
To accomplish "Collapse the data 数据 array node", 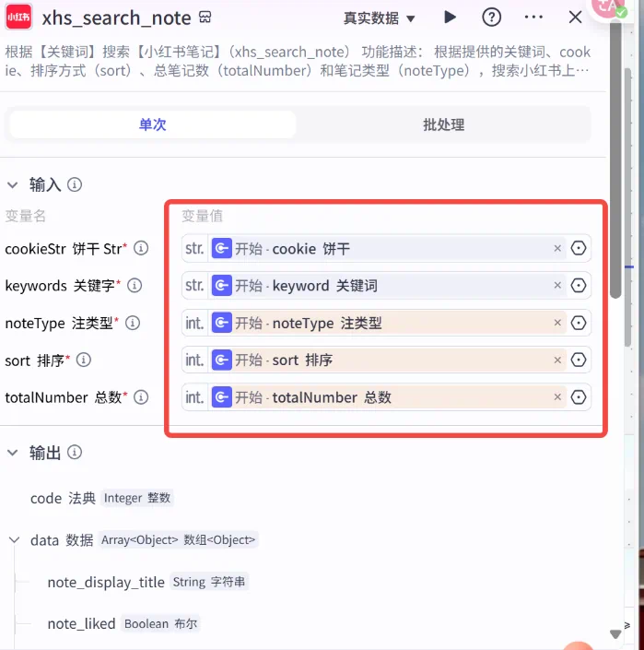I will (x=15, y=540).
